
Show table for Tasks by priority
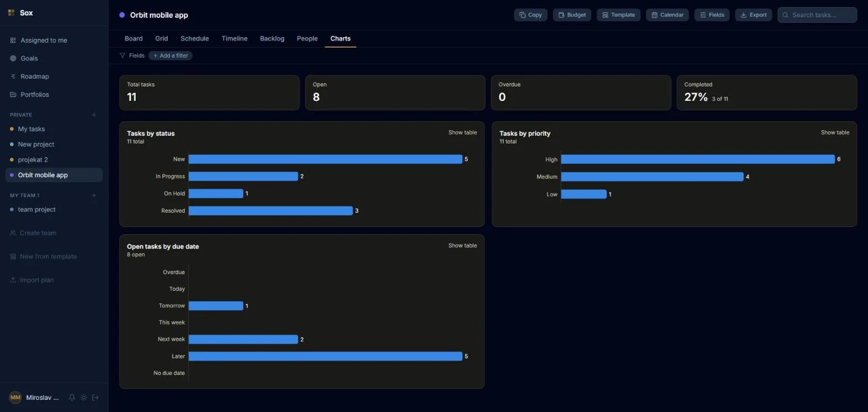click(835, 132)
